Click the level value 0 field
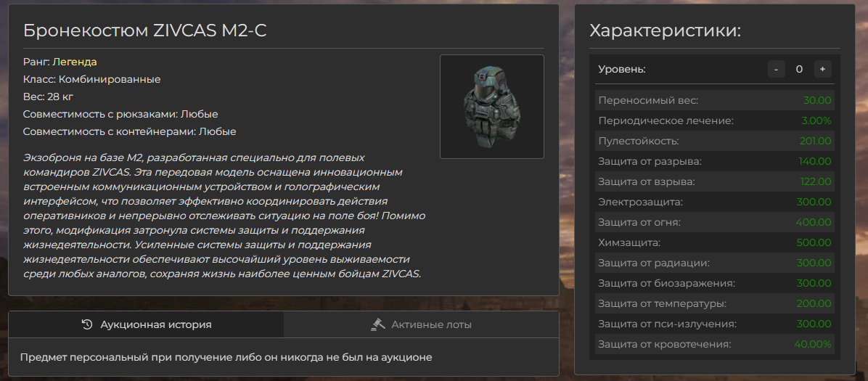Viewport: 868px width, 381px height. point(799,69)
